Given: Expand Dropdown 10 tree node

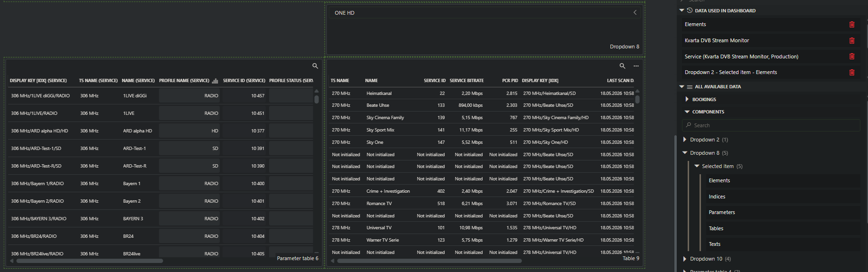Looking at the screenshot, I should 685,259.
